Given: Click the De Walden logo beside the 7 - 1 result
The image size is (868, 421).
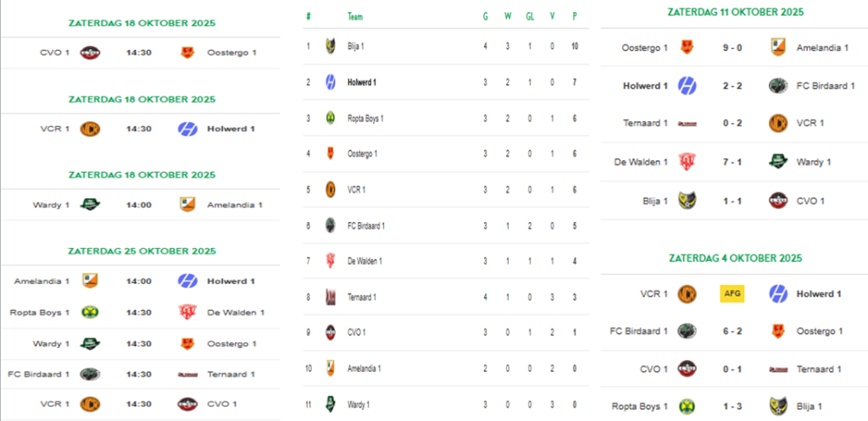Looking at the screenshot, I should point(687,162).
